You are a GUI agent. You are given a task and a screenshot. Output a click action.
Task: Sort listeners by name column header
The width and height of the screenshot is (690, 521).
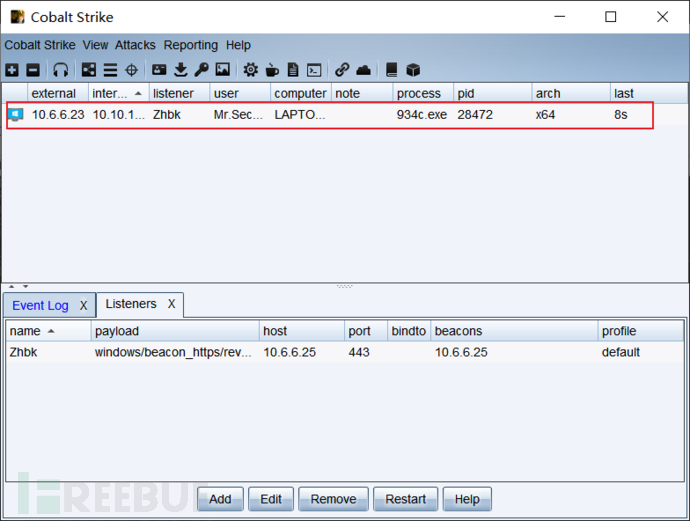pyautogui.click(x=48, y=331)
